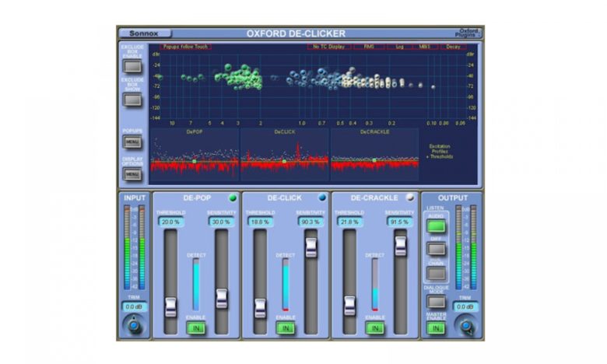Click the blue De-Click indicator light
This screenshot has width=607, height=364.
tap(322, 198)
